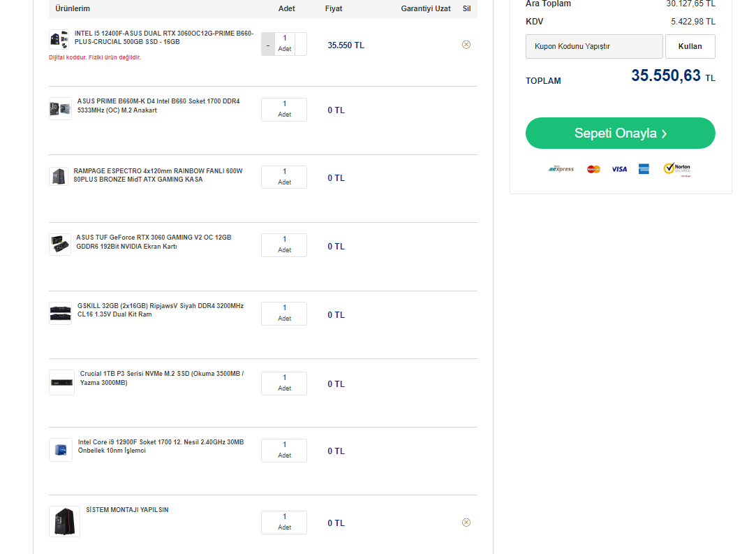Screen dimensions: 756x554
Task: Open Crucial 1TB P3 NVMe SSD link
Action: pos(161,378)
